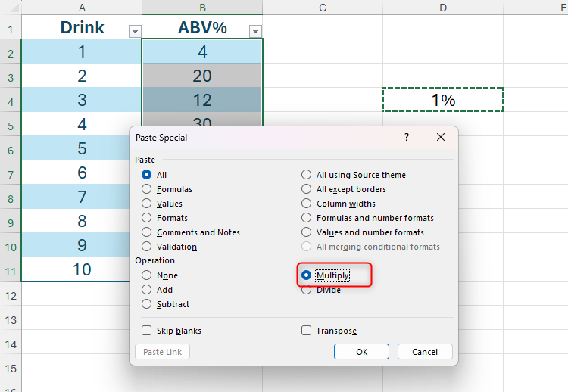Open the ABV% column filter dropdown

coord(255,31)
